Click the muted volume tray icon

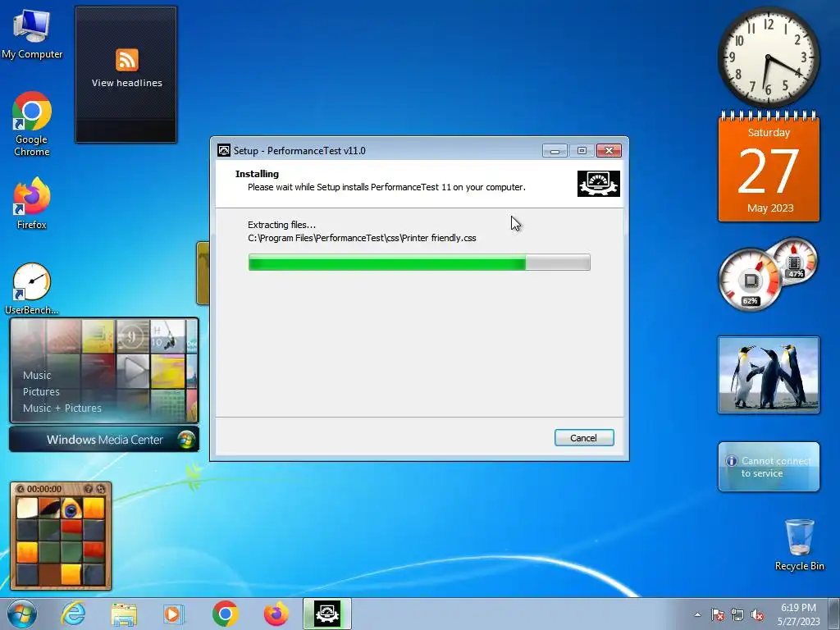pyautogui.click(x=757, y=614)
